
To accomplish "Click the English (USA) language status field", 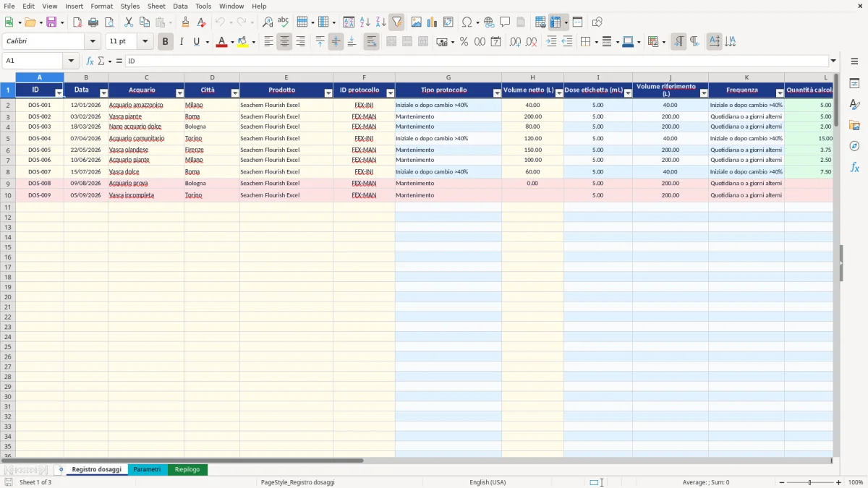I will tap(488, 482).
